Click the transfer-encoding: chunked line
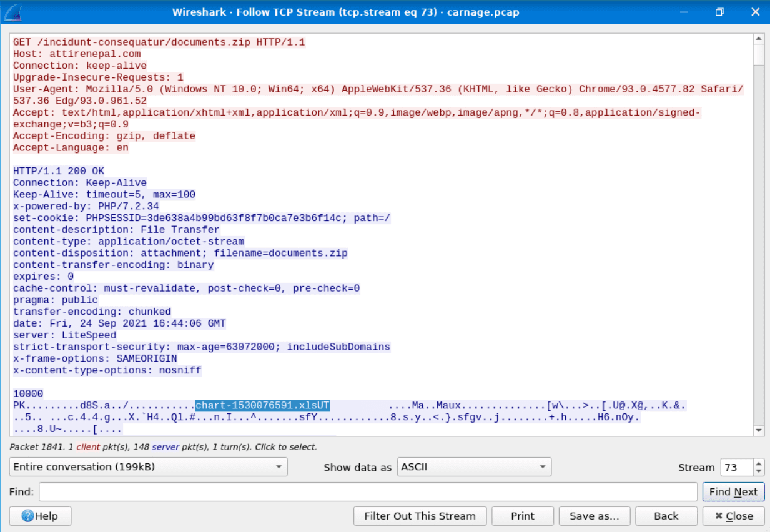 [92, 312]
